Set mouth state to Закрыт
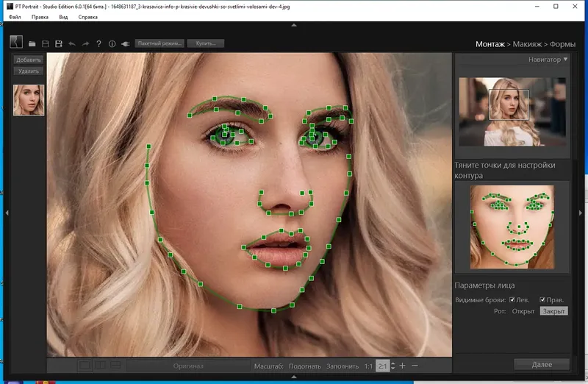The width and height of the screenshot is (588, 384). [x=554, y=311]
